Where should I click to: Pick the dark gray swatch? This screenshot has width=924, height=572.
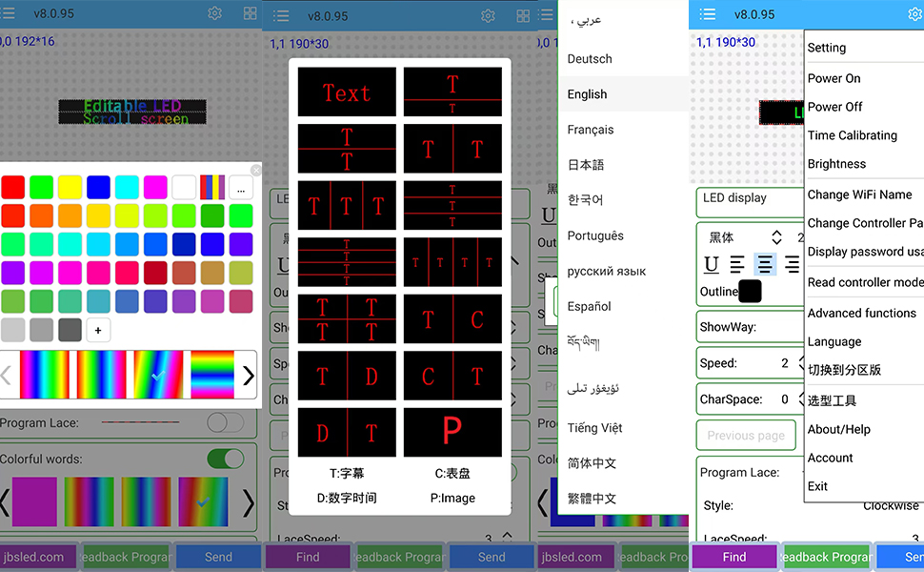[70, 330]
